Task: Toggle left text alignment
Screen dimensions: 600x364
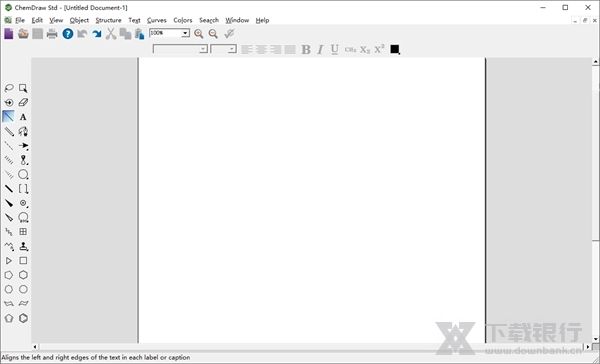Action: 247,49
